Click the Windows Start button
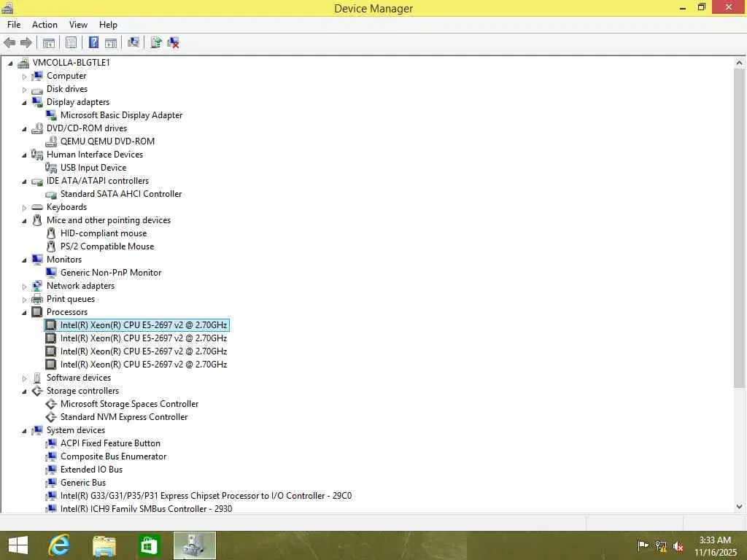 pyautogui.click(x=18, y=545)
